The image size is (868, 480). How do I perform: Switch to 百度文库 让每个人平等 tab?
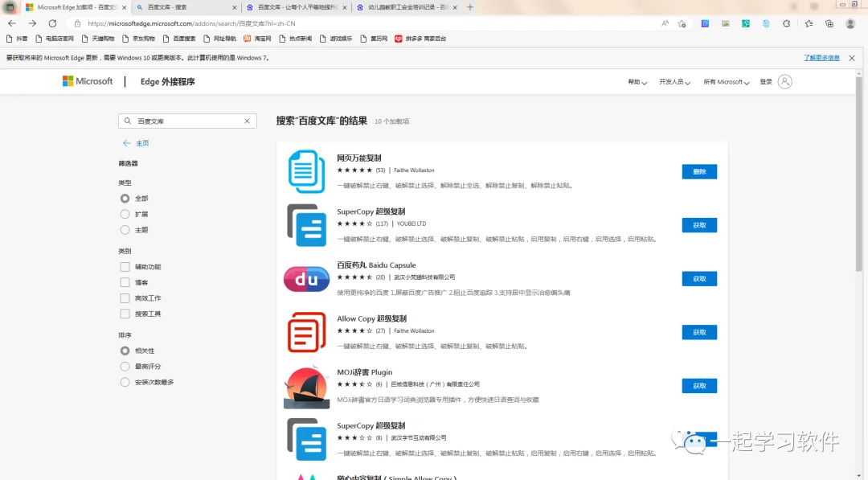[297, 7]
